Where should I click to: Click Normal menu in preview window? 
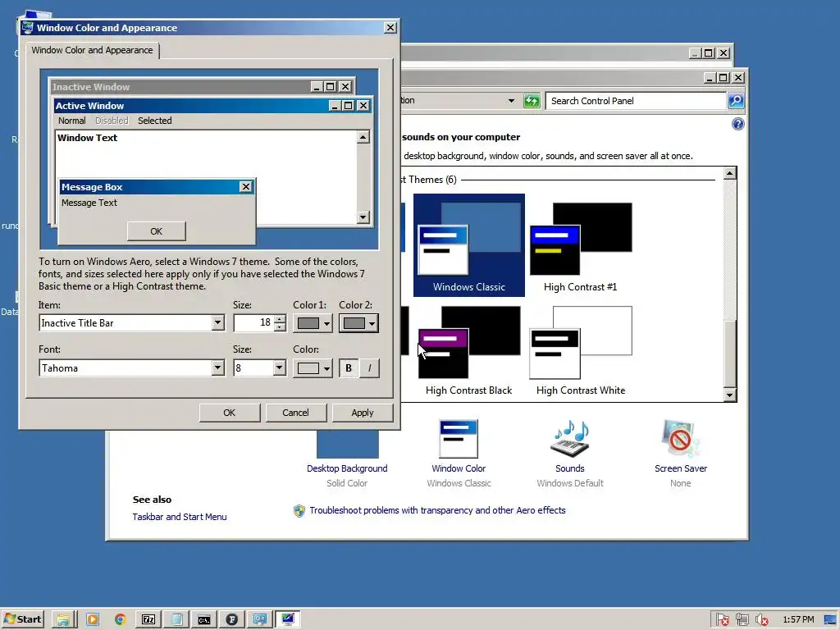click(72, 121)
